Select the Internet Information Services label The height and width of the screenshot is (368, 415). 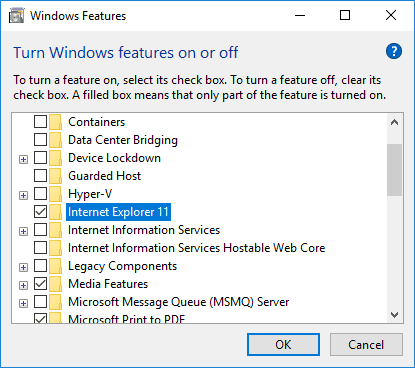click(x=144, y=230)
